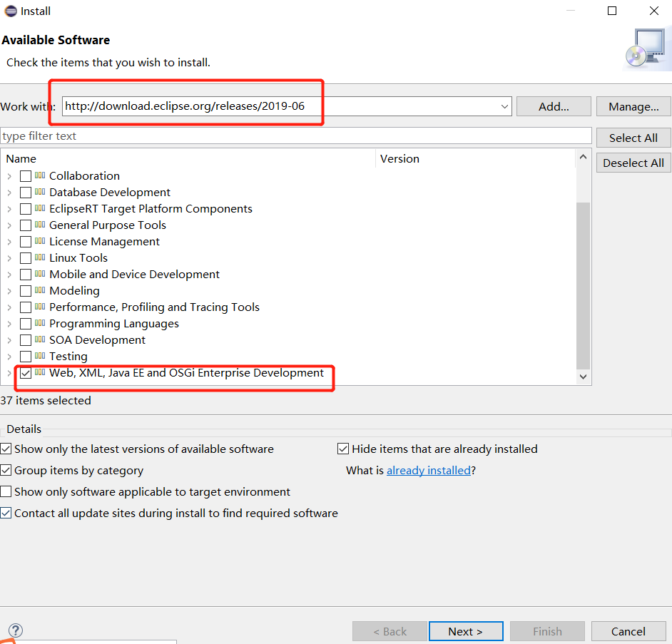Toggle Group items by category checkbox
Screen dimensions: 672x644
(6, 470)
